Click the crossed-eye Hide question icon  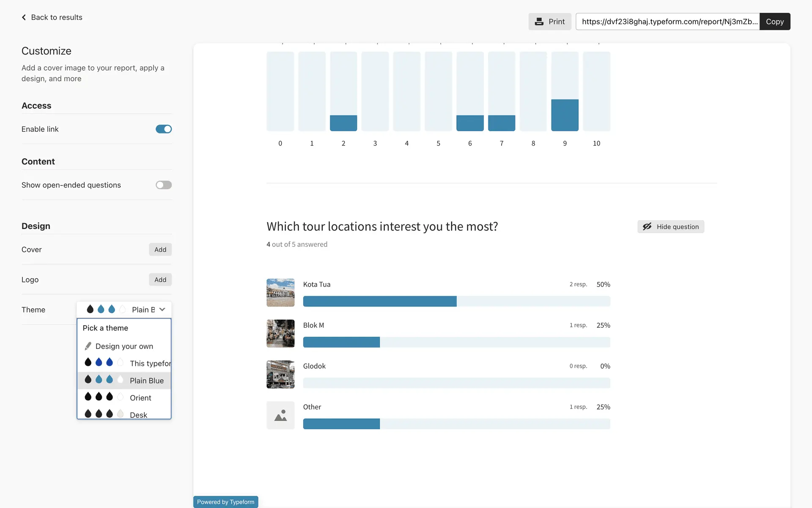pos(647,226)
